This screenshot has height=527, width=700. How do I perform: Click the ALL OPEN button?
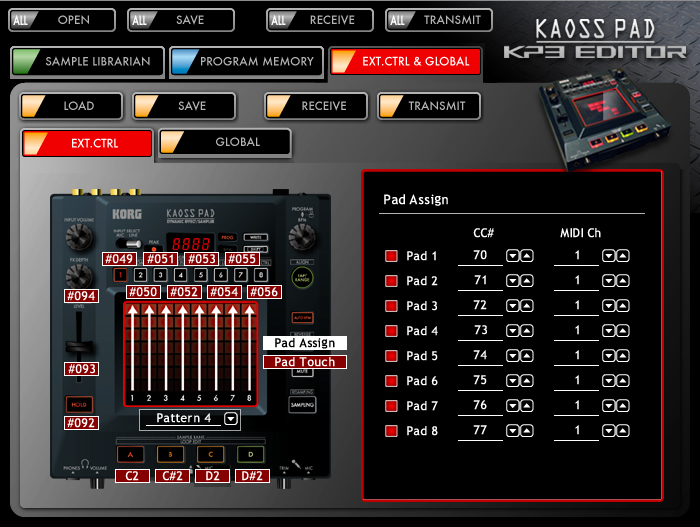tap(62, 20)
